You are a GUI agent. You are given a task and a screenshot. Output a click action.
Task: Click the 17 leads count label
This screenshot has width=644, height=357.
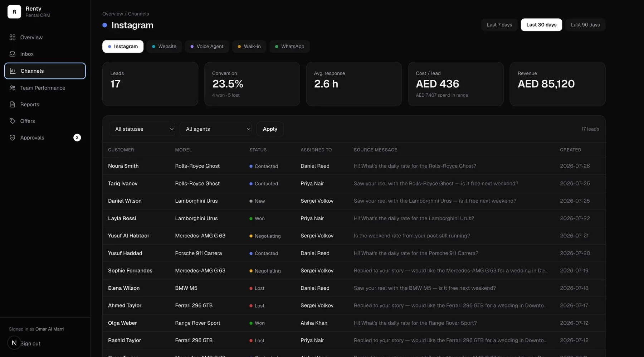pyautogui.click(x=590, y=129)
